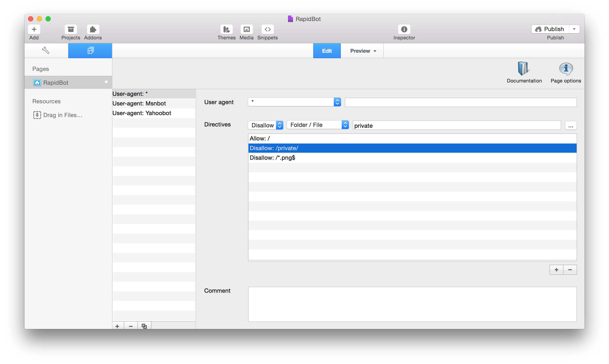Open the User agent dropdown
609x364 pixels.
[294, 102]
